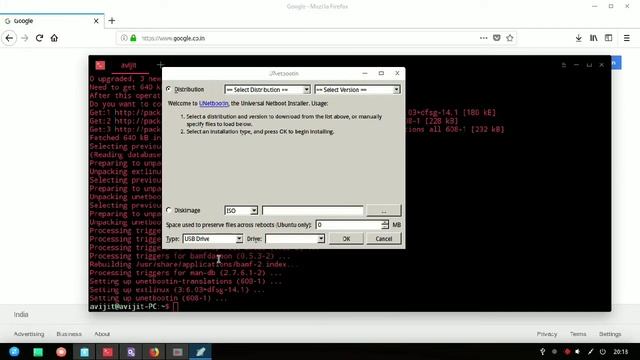Save page to Pocket
Viewport: 640px width, 360px height.
click(x=496, y=38)
